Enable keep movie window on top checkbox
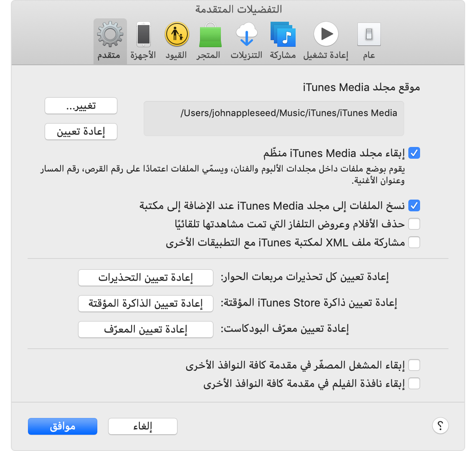This screenshot has width=476, height=451. click(x=414, y=383)
